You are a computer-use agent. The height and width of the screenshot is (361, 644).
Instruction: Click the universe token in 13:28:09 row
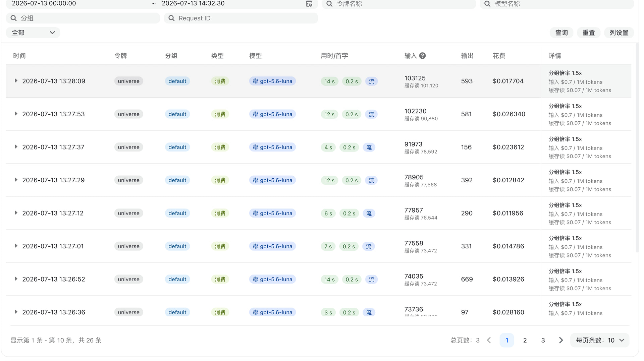click(x=128, y=81)
